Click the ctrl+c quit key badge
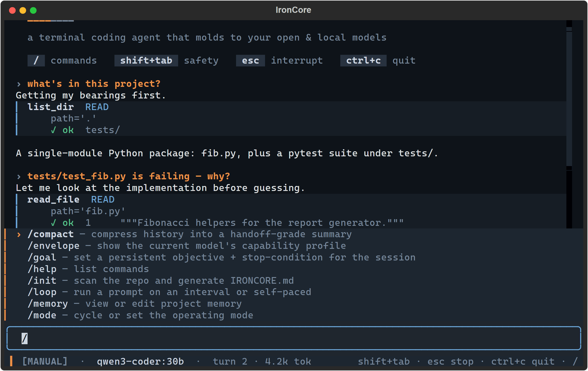 [x=363, y=60]
